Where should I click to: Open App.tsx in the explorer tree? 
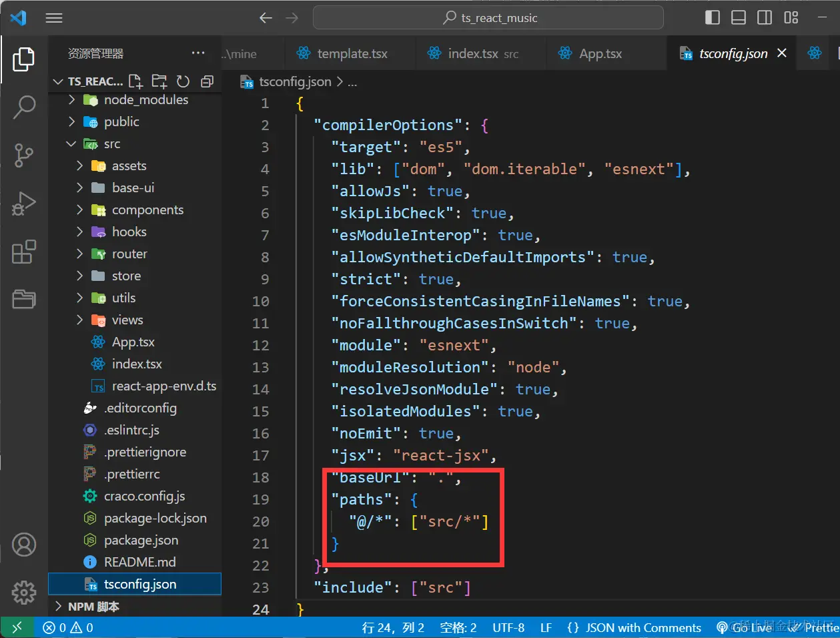(133, 342)
